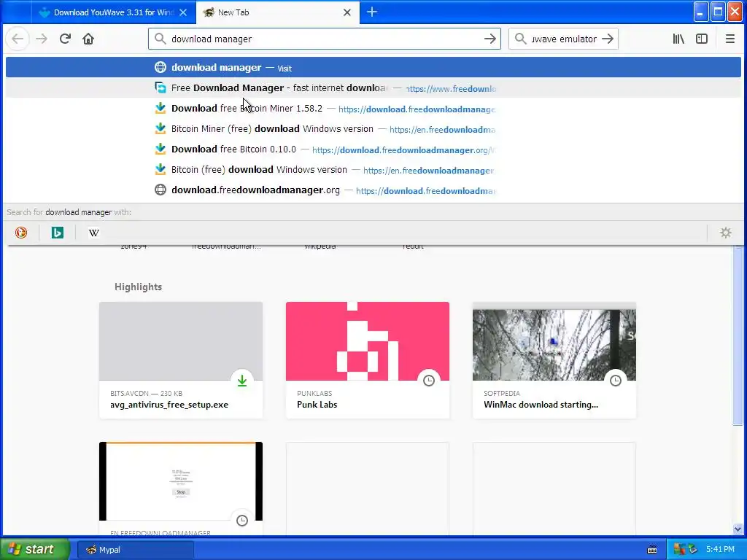Open the on-screen keyboard tray icon
The width and height of the screenshot is (747, 560).
(x=652, y=550)
